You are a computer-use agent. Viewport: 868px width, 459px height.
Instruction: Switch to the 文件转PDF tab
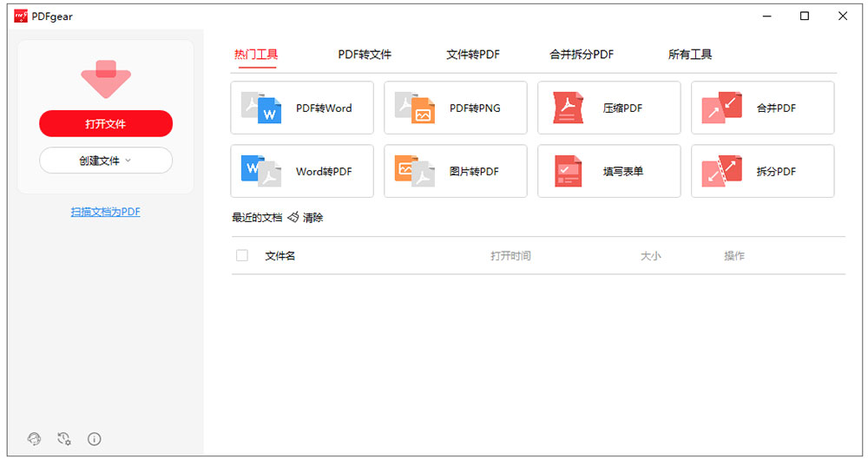tap(473, 55)
